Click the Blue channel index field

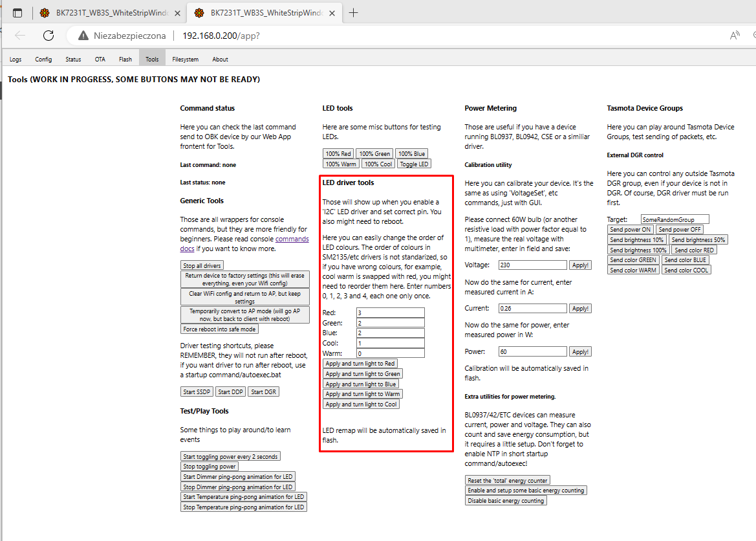coord(391,333)
